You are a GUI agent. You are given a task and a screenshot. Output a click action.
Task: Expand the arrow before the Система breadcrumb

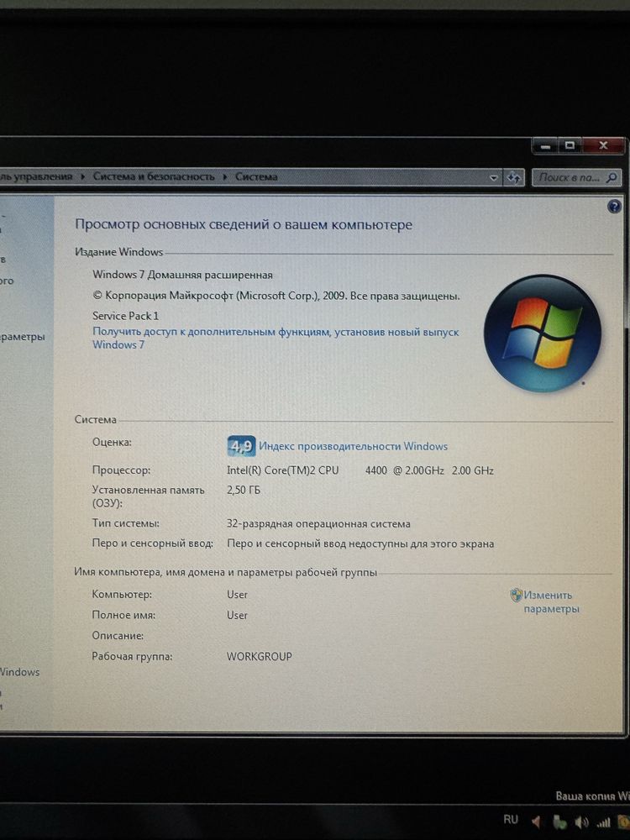(x=225, y=176)
